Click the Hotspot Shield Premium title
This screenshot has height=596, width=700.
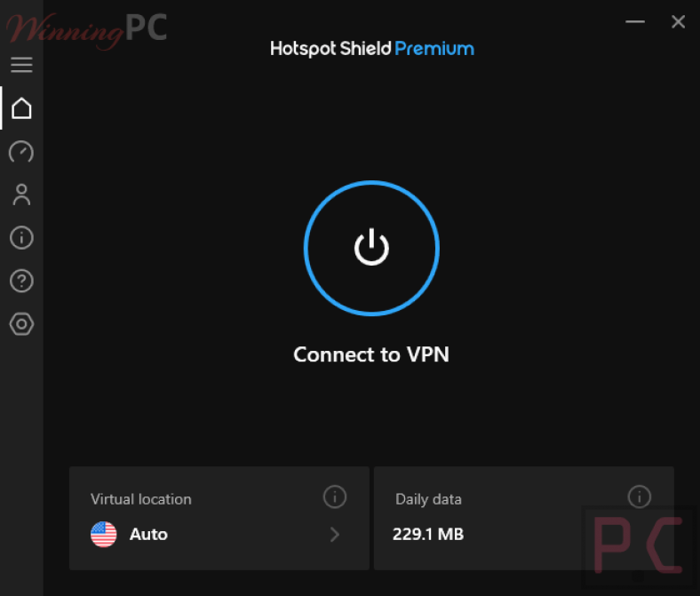click(x=371, y=49)
